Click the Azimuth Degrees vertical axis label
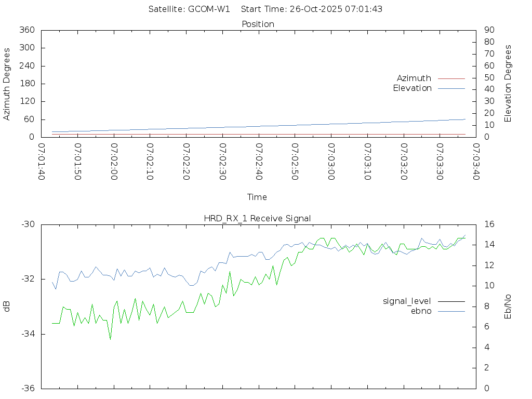The height and width of the screenshot is (399, 532). tap(7, 84)
